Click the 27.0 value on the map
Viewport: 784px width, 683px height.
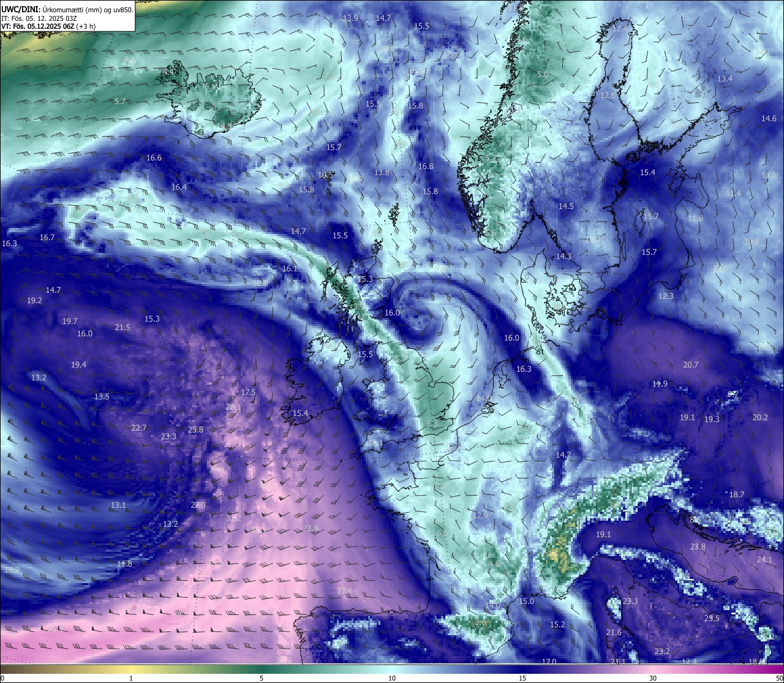pos(198,505)
